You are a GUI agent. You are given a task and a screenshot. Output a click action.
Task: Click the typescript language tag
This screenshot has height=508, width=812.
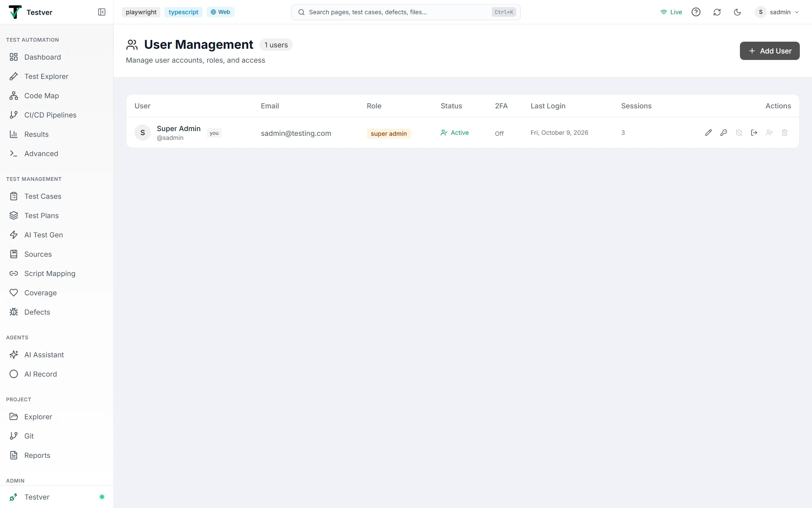[183, 12]
